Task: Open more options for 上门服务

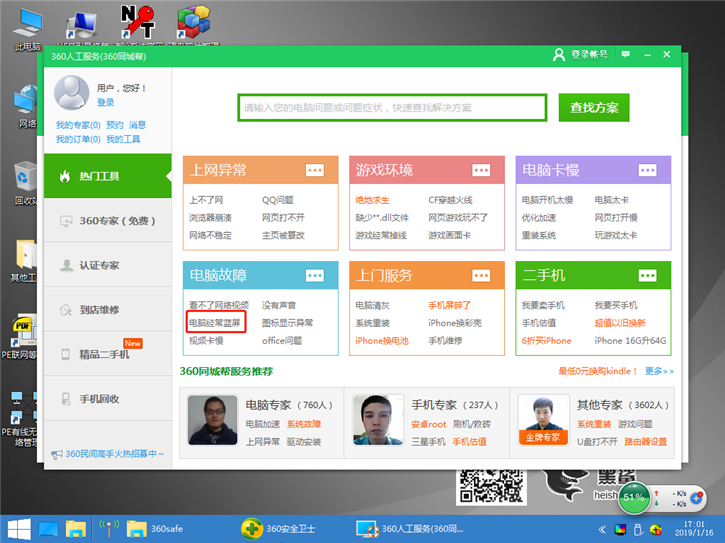Action: point(481,276)
